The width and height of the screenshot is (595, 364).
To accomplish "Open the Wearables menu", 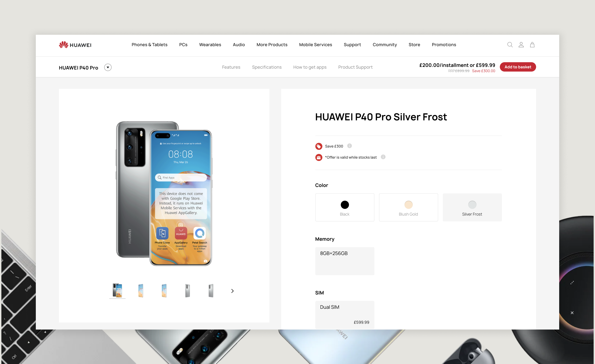I will point(210,45).
